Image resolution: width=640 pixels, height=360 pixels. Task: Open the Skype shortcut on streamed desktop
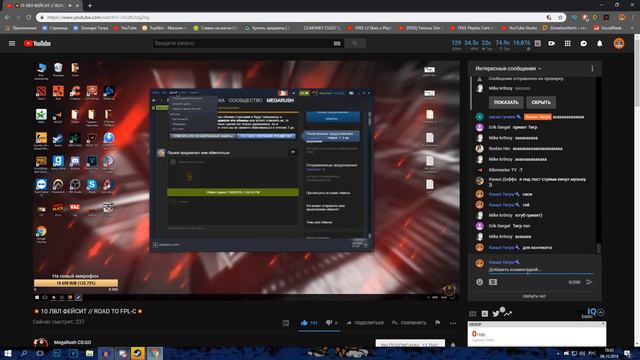[x=92, y=186]
